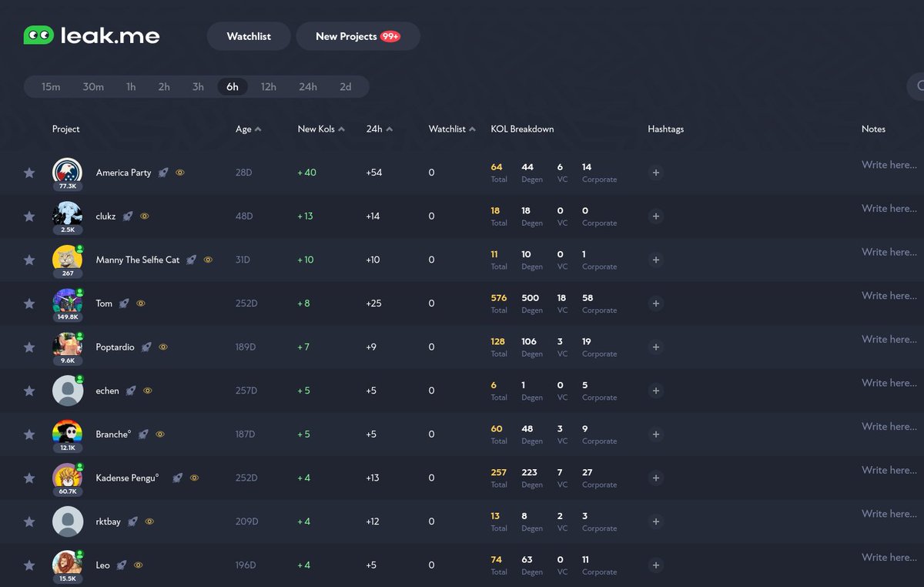924x587 pixels.
Task: Toggle the watchlist star for Poptardio
Action: coord(29,347)
